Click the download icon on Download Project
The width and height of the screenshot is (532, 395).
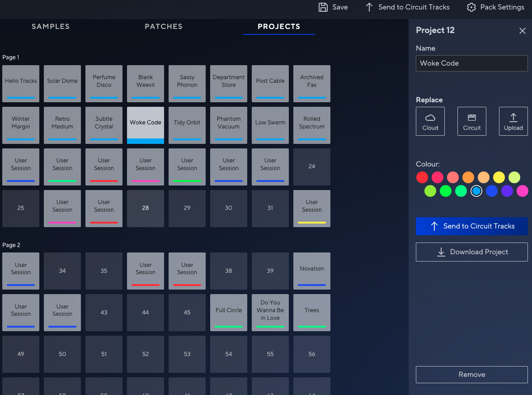441,252
